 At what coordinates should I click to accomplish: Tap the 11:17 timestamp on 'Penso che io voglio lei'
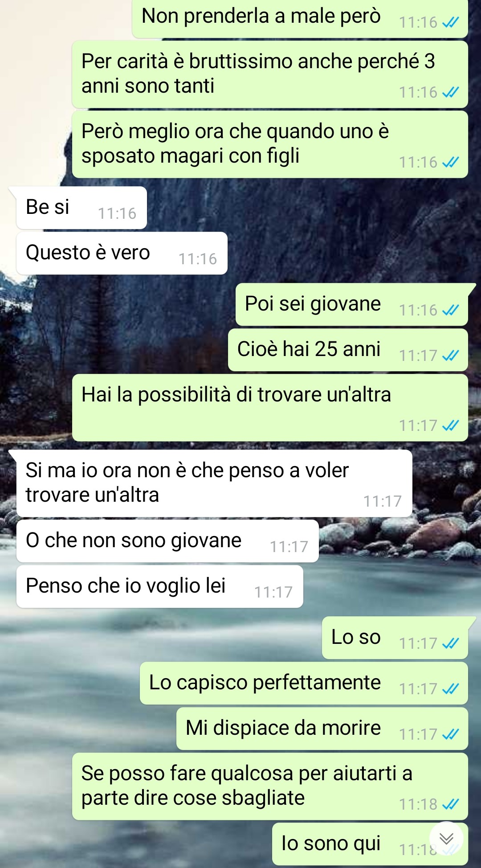[273, 592]
